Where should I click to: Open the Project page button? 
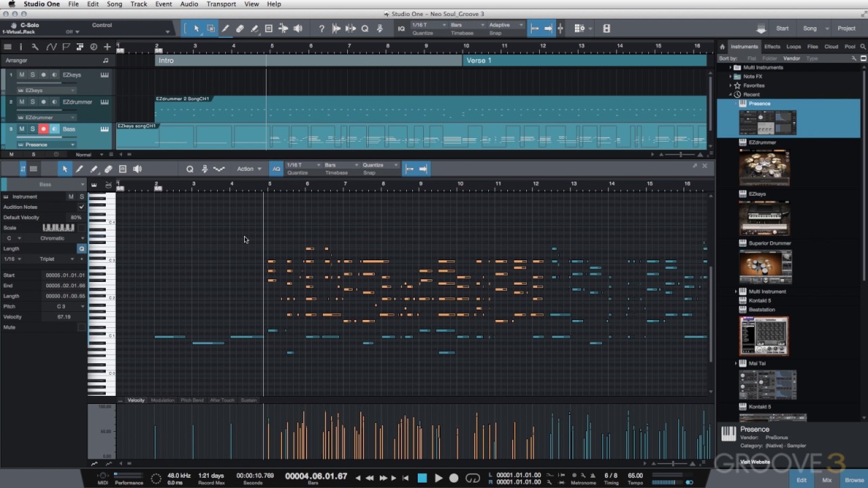[846, 28]
